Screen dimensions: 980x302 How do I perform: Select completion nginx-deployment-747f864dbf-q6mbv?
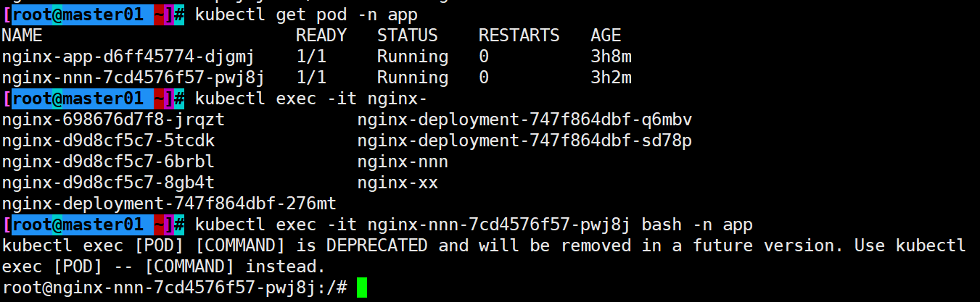(524, 119)
